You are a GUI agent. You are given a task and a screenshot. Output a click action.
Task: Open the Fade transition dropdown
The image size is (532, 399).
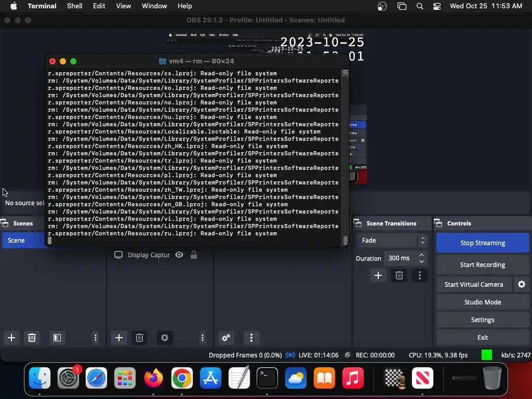tap(392, 240)
